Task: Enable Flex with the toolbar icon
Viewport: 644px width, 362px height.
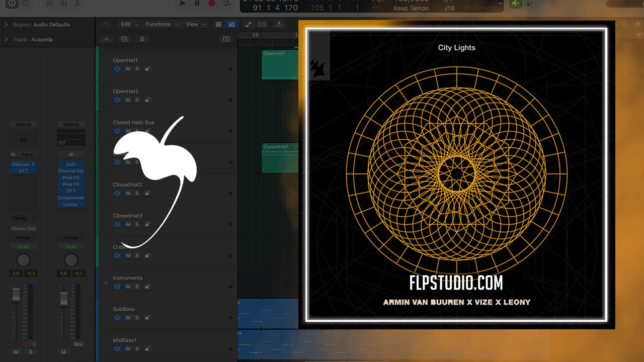Action: tap(262, 24)
